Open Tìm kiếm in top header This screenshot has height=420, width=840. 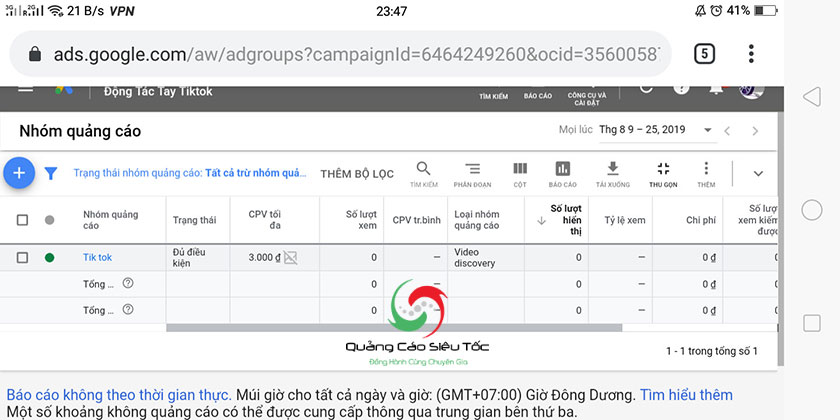click(x=493, y=96)
